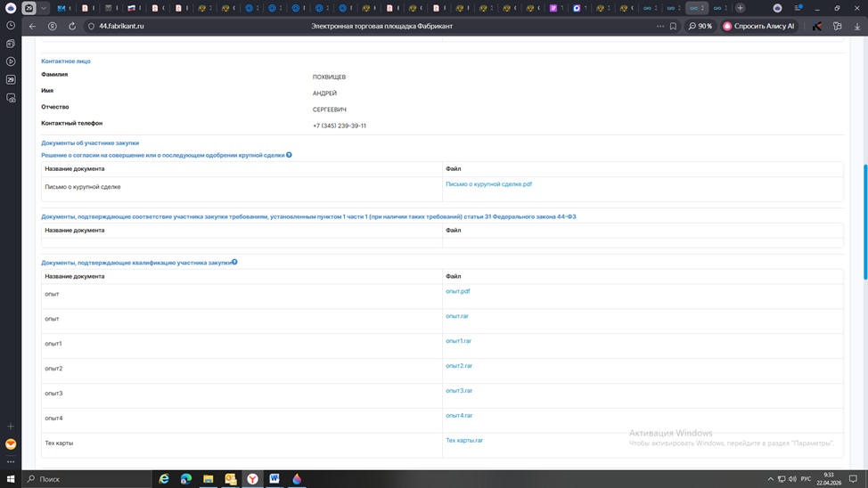Launch Internet Explorer from the taskbar
The width and height of the screenshot is (868, 488).
pos(164,479)
